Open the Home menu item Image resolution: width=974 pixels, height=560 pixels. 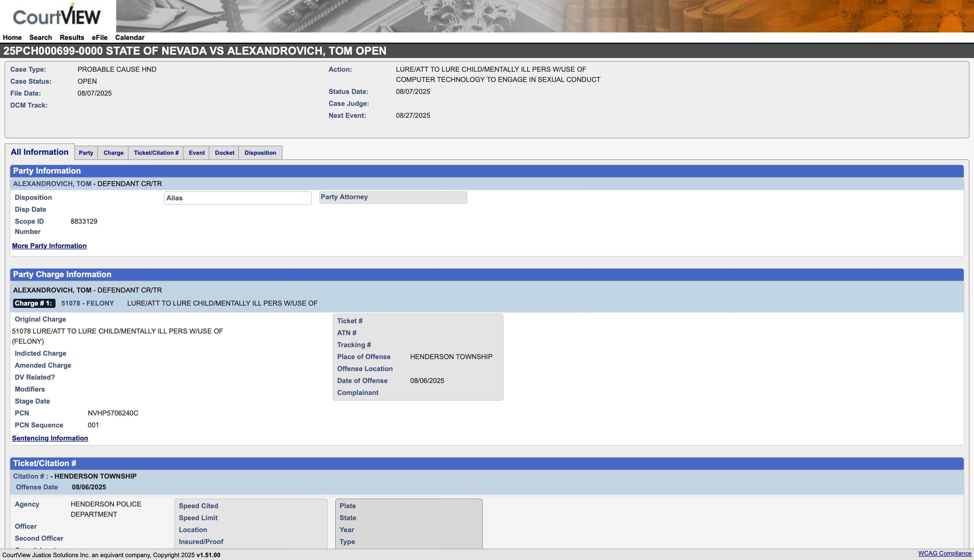pos(12,37)
